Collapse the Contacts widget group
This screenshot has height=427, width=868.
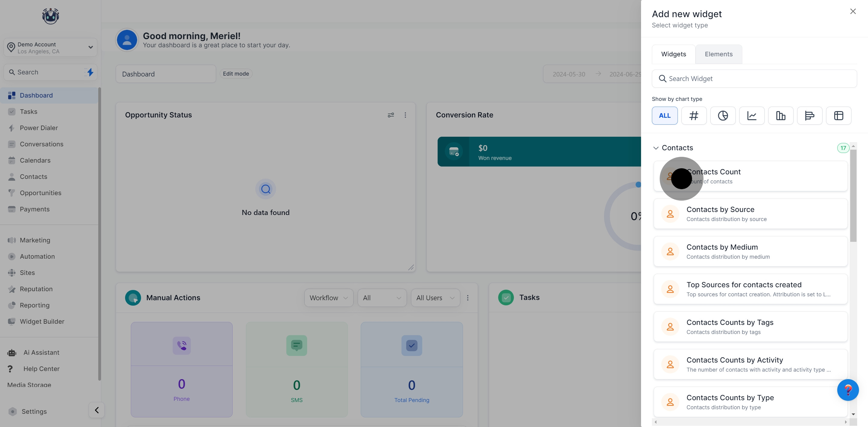(656, 148)
